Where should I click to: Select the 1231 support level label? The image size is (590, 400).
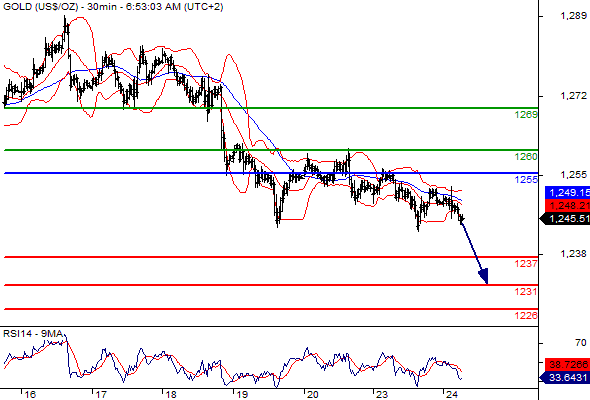point(526,291)
